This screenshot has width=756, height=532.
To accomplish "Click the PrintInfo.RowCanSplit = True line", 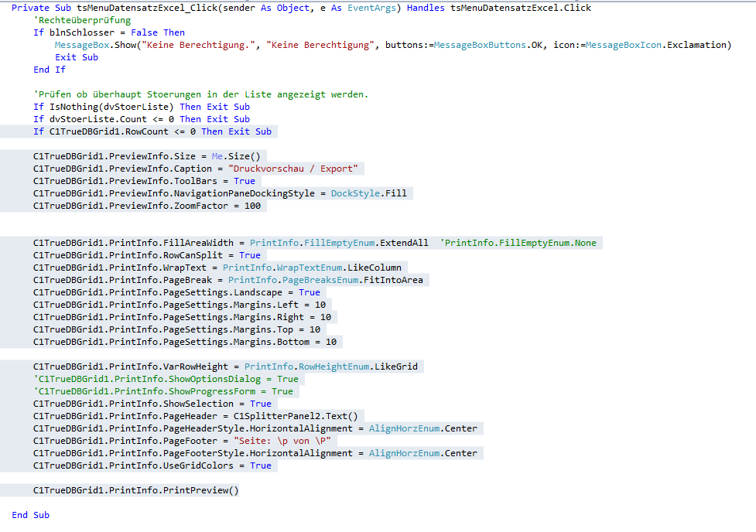I will coord(146,255).
